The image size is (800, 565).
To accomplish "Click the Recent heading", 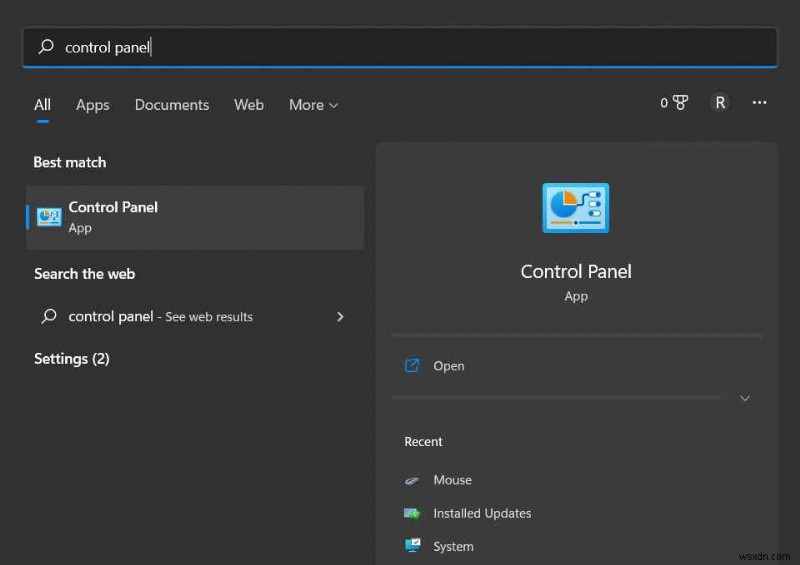I will point(423,441).
